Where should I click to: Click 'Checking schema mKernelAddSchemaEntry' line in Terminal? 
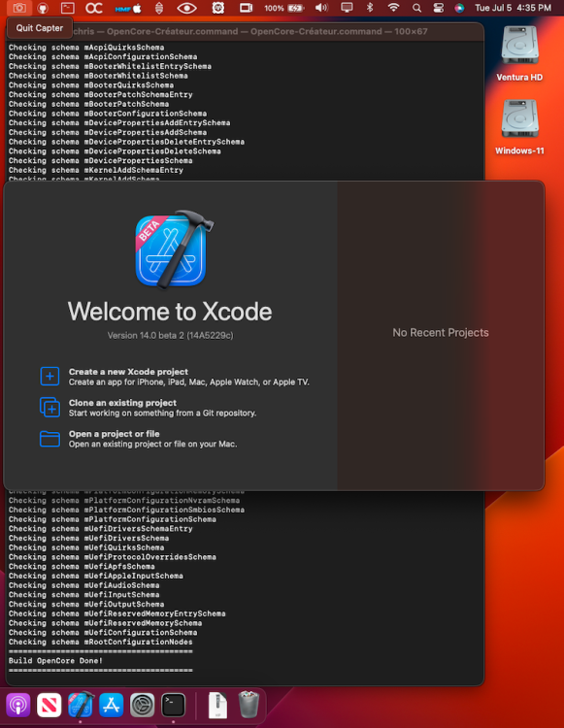(x=96, y=171)
